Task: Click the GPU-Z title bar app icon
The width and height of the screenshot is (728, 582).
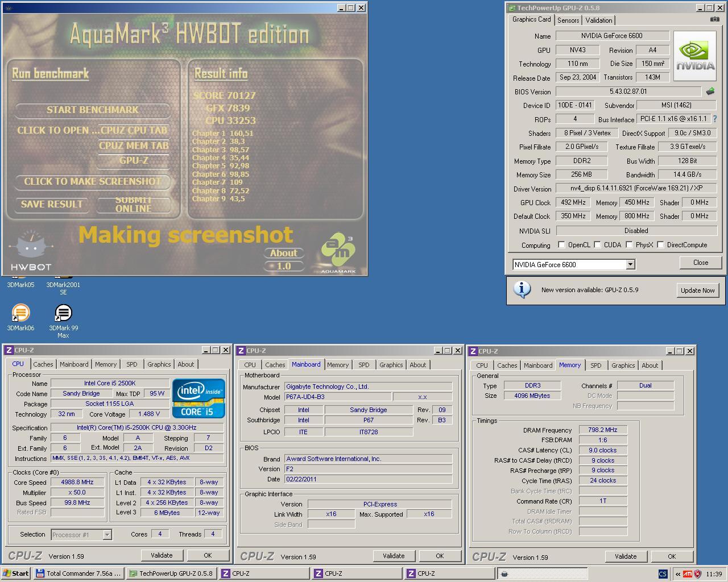Action: 512,8
